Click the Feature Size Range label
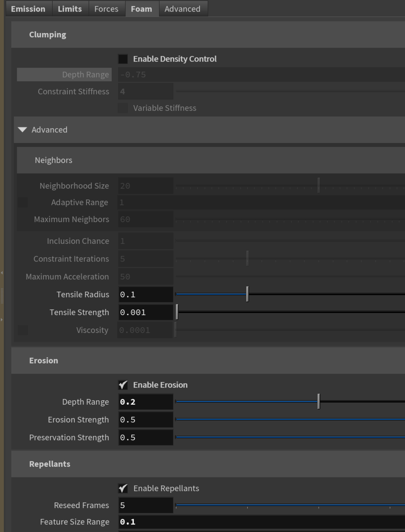The height and width of the screenshot is (532, 405). [x=74, y=522]
